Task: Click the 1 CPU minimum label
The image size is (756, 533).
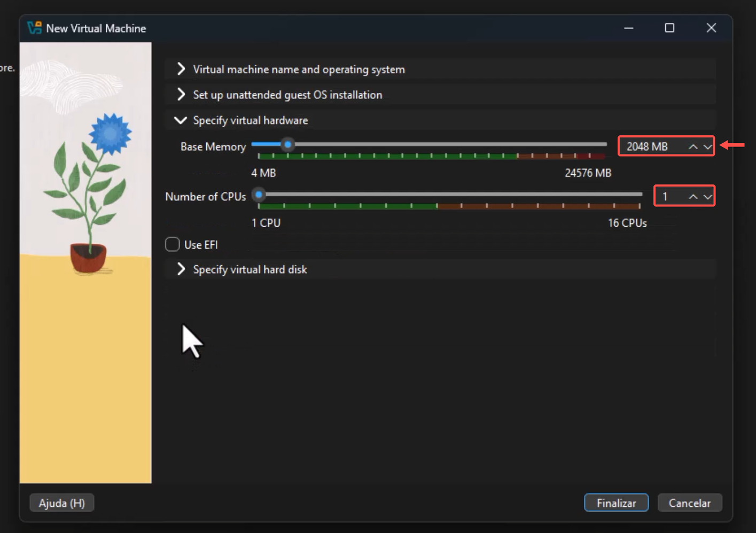Action: point(266,223)
